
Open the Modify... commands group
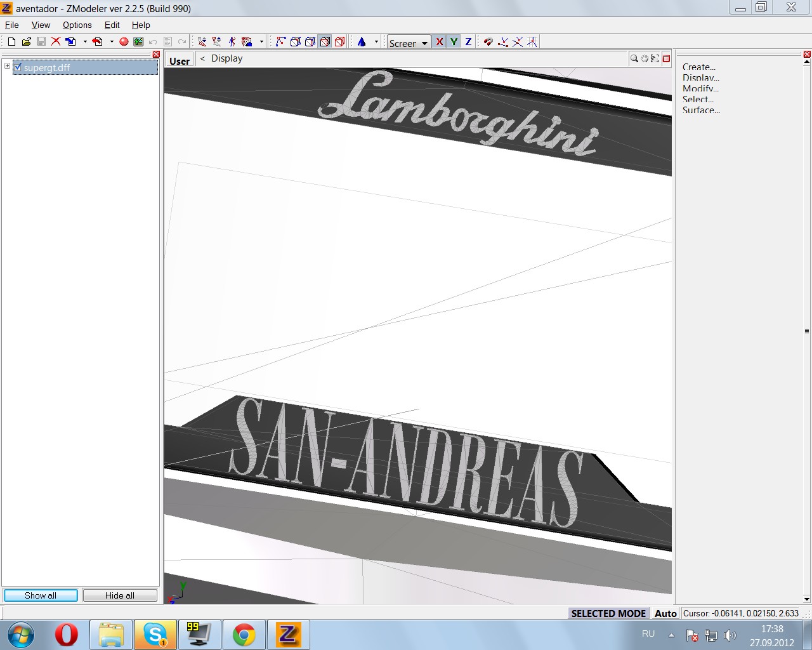pos(700,88)
